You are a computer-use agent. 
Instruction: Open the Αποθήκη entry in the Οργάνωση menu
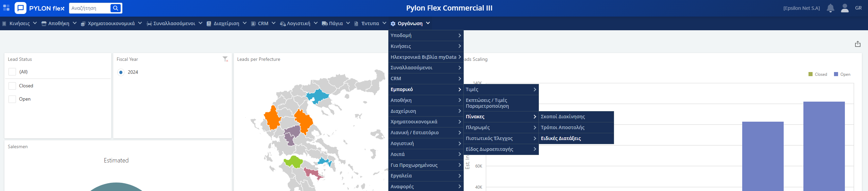[x=426, y=100]
